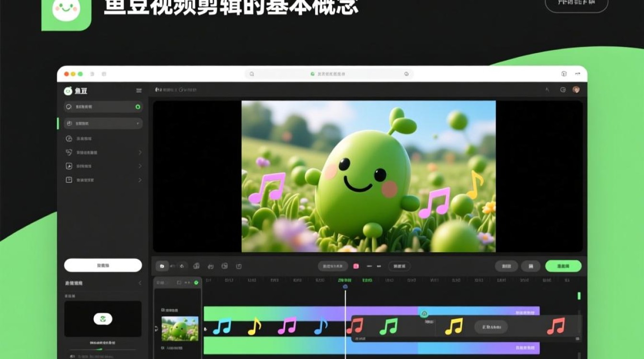Screen dimensions: 644x359
Task: Click the pink square swatch in the editing toolbar
Action: click(x=356, y=266)
